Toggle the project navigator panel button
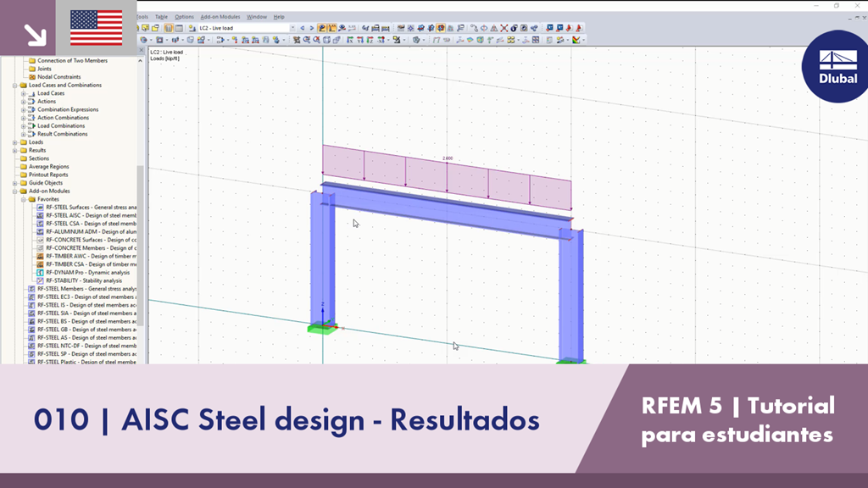The image size is (868, 488). (169, 28)
